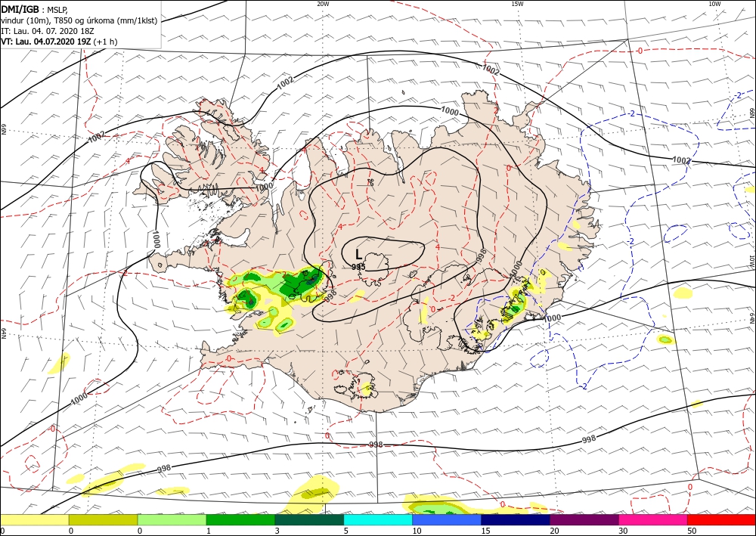Click the '15W' longitude label

(517, 4)
